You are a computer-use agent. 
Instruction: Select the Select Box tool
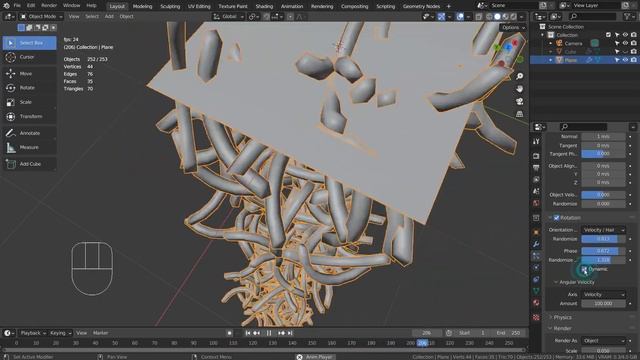coord(29,43)
